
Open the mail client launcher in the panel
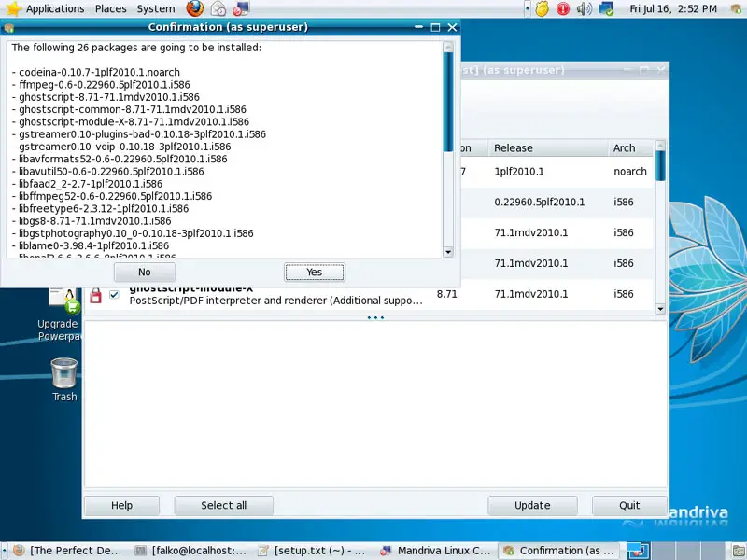coord(218,8)
